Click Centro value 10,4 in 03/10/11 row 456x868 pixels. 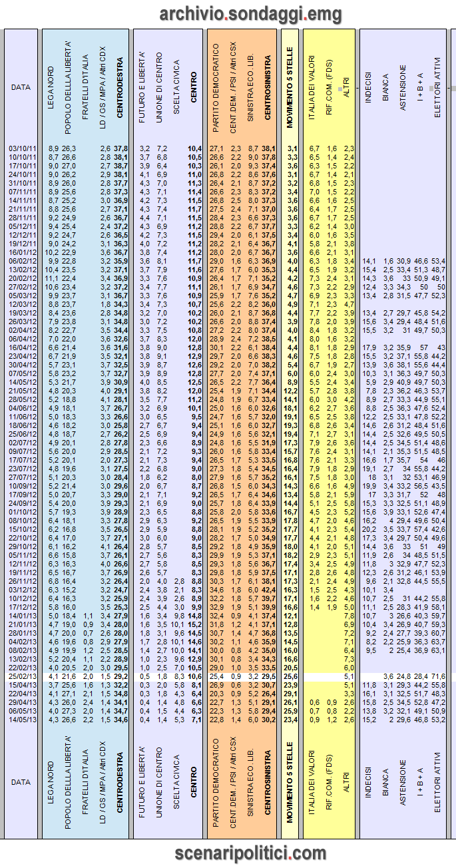click(x=195, y=148)
